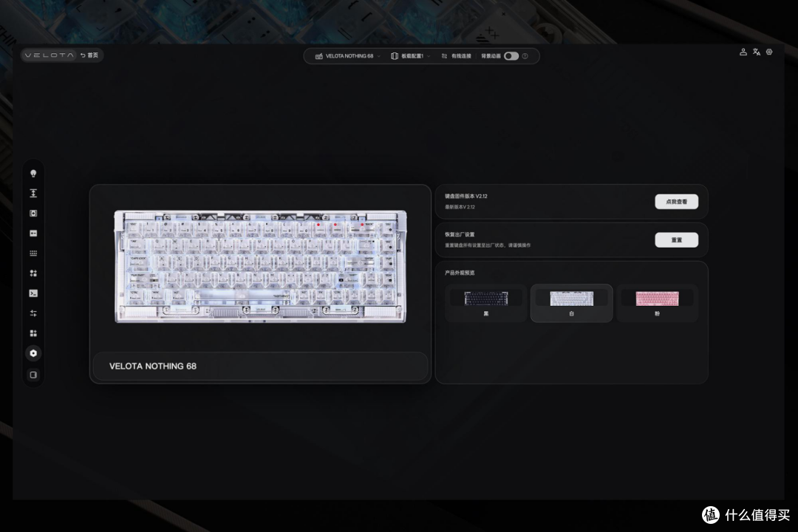
Task: Open the add-widgets grid sidebar icon
Action: [33, 333]
